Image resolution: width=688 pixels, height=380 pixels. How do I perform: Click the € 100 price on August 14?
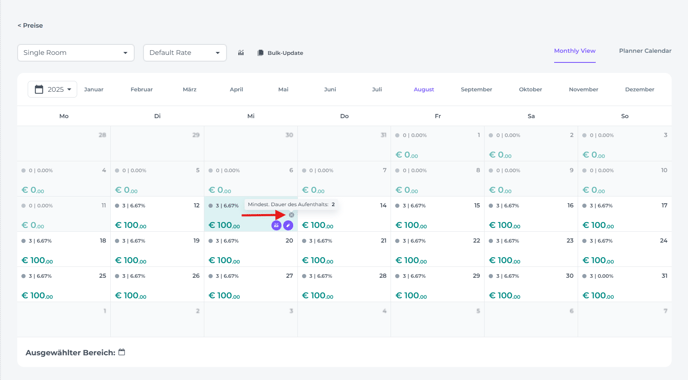coord(318,225)
